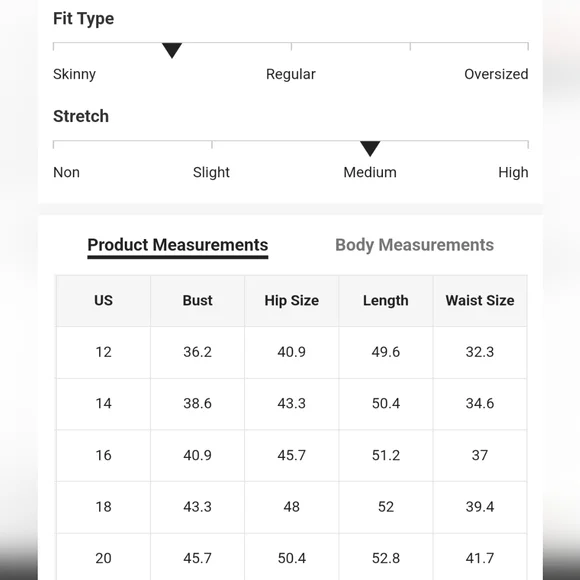The image size is (580, 580).
Task: Click the Medium stretch label
Action: (x=370, y=172)
